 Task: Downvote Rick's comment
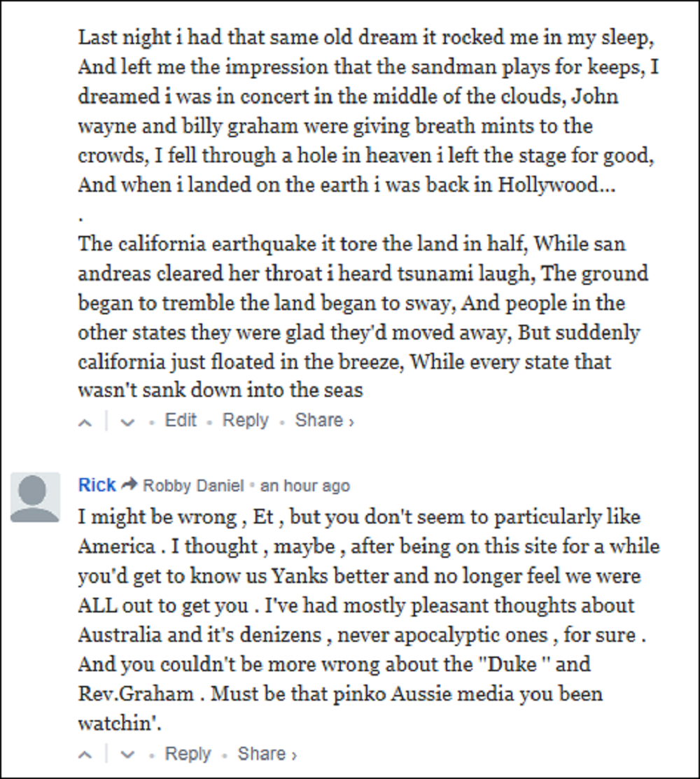point(127,755)
